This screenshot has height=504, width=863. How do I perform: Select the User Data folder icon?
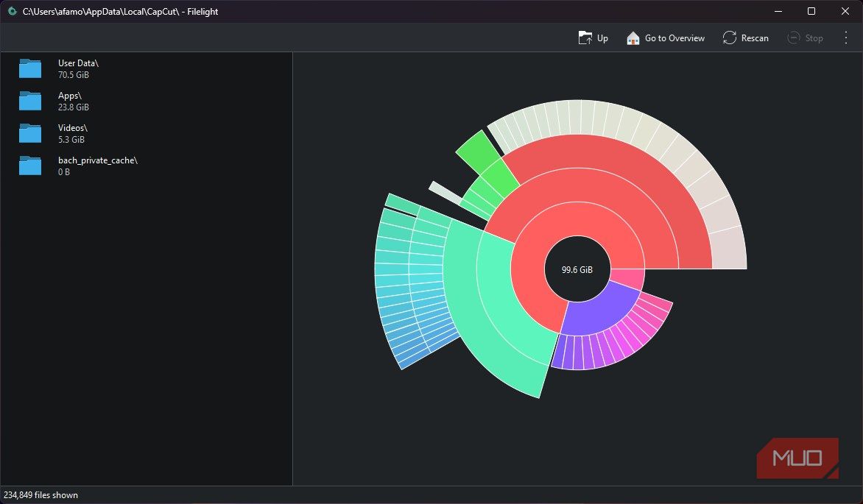pyautogui.click(x=30, y=68)
